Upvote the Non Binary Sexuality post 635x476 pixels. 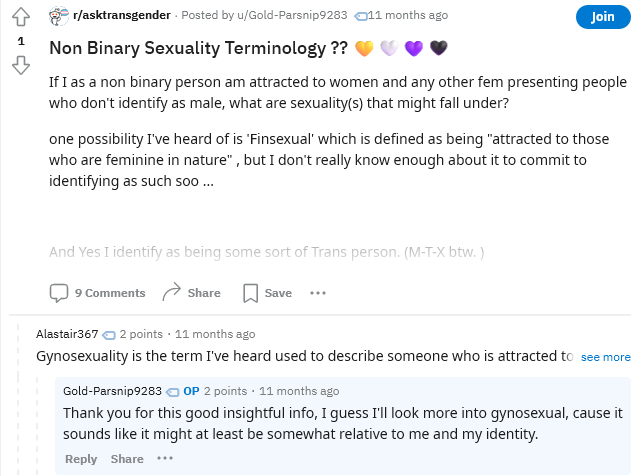pyautogui.click(x=21, y=18)
